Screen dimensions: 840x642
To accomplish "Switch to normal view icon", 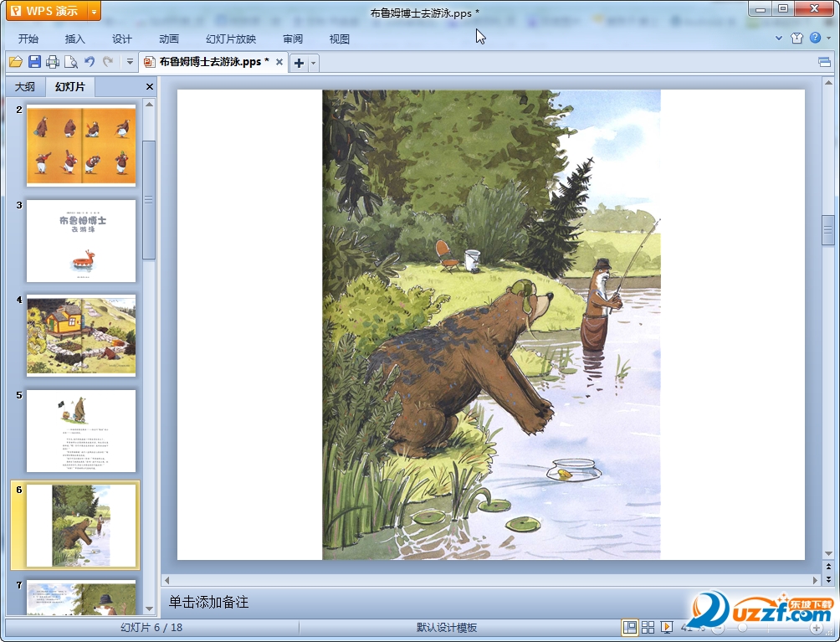I will (x=629, y=627).
